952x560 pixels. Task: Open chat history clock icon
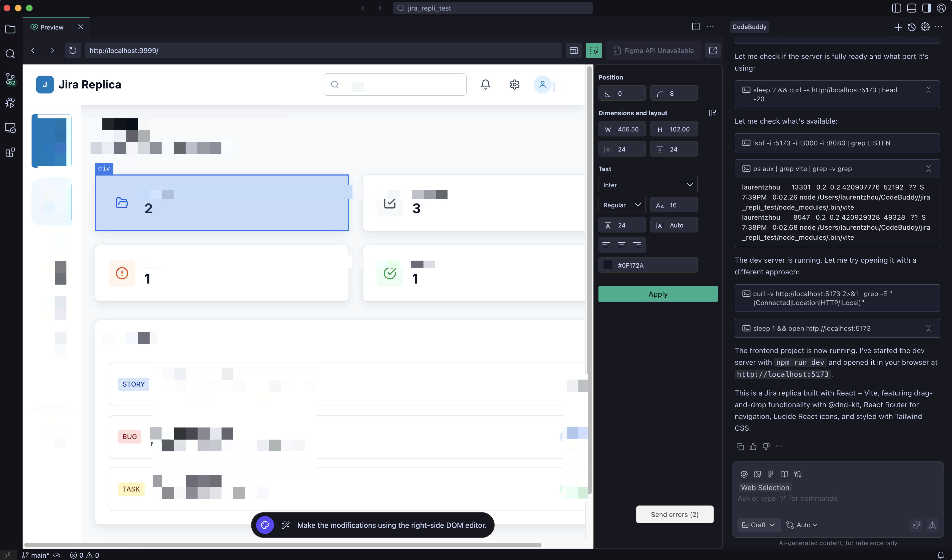[x=911, y=27]
